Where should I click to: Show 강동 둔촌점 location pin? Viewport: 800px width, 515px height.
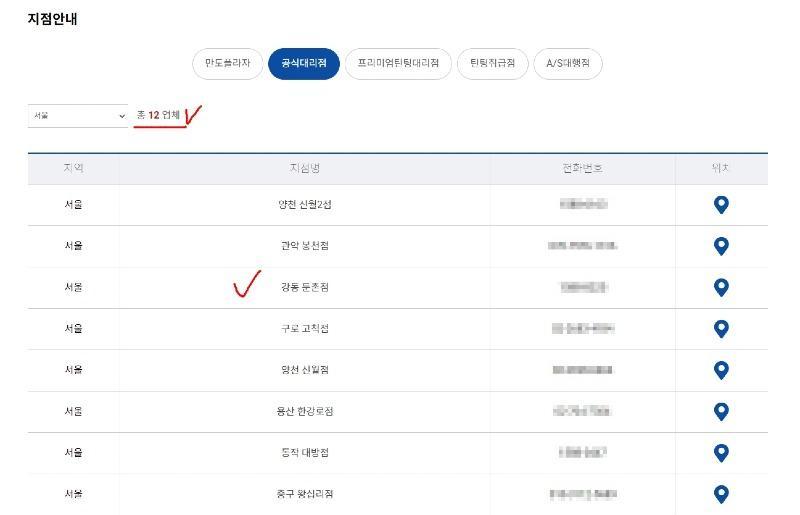[x=720, y=287]
